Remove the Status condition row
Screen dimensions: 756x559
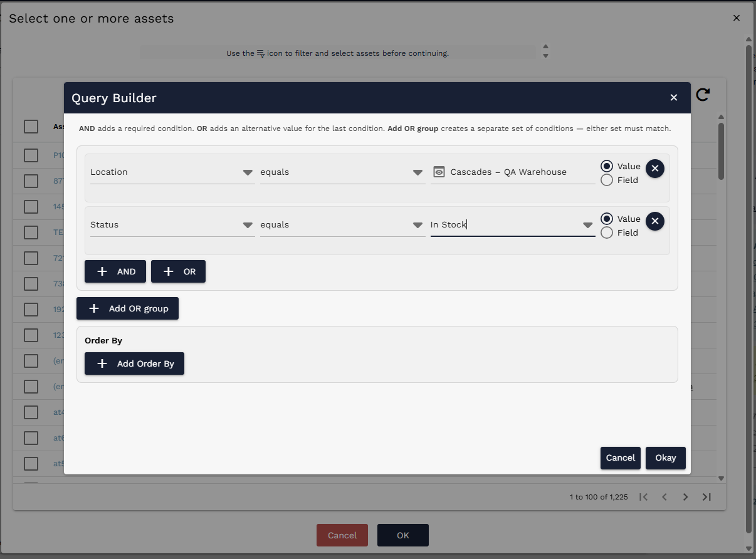[x=655, y=221]
